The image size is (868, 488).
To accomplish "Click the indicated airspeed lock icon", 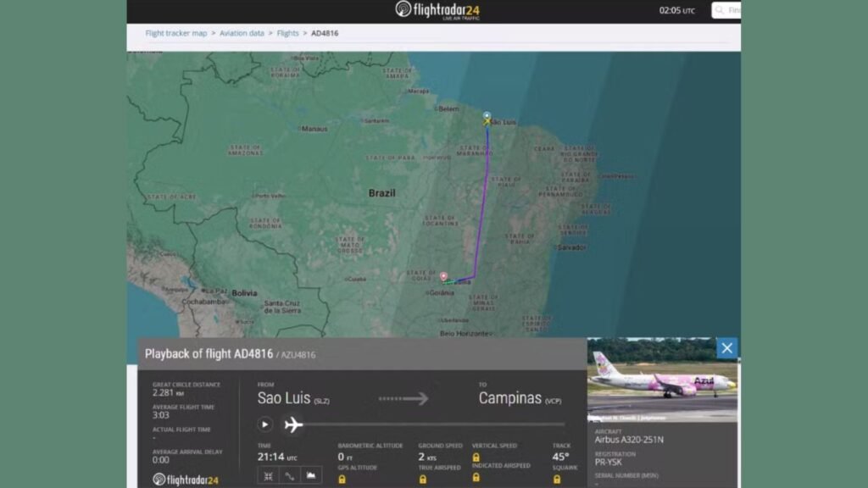I will [476, 479].
